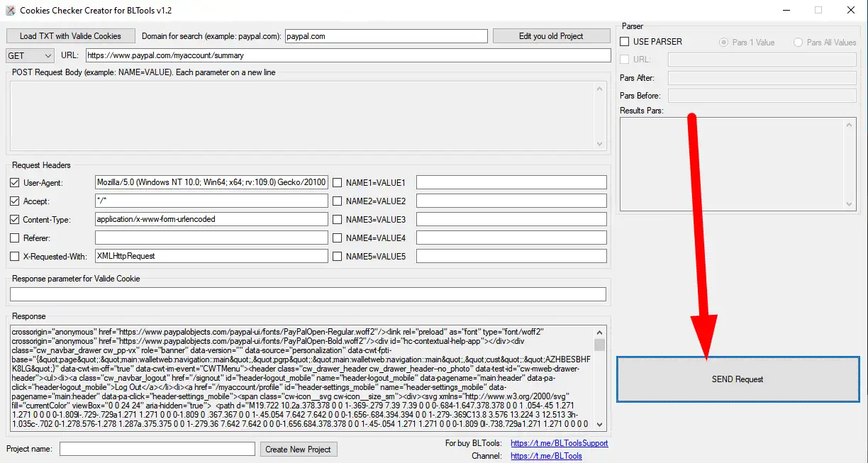Click the Results Pars scrollbar down arrow
The width and height of the screenshot is (868, 463).
pyautogui.click(x=850, y=204)
